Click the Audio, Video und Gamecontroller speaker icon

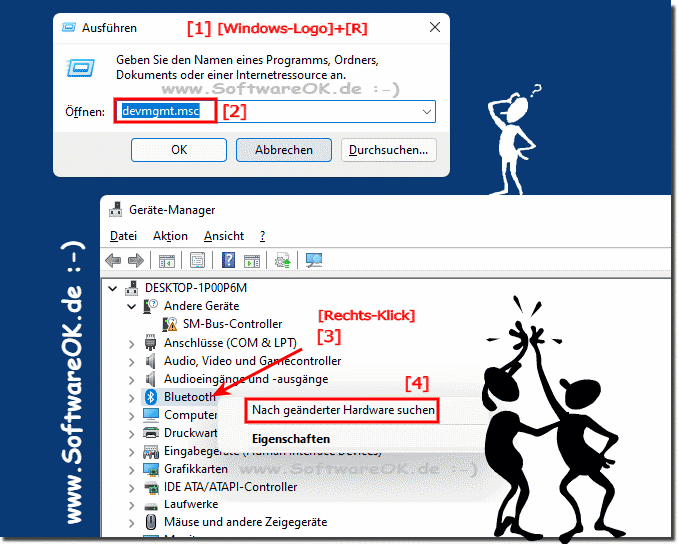click(150, 361)
